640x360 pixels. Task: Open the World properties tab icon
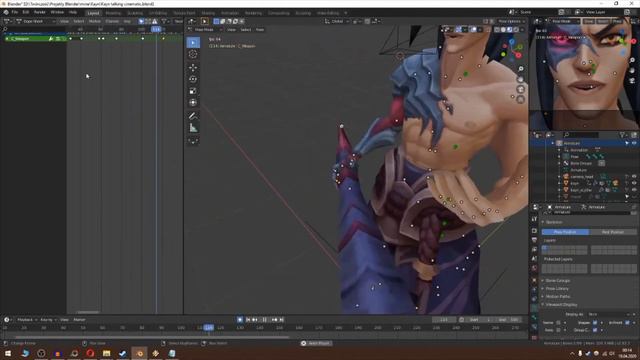[x=534, y=268]
